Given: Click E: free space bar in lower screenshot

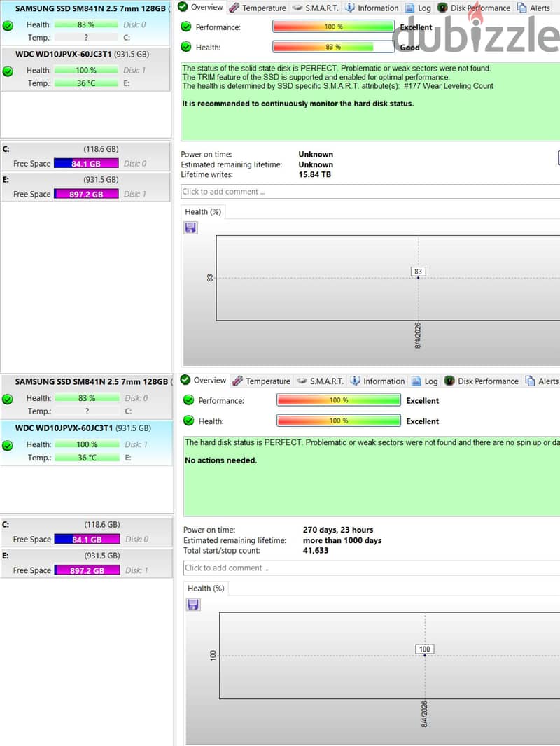Looking at the screenshot, I should click(87, 570).
